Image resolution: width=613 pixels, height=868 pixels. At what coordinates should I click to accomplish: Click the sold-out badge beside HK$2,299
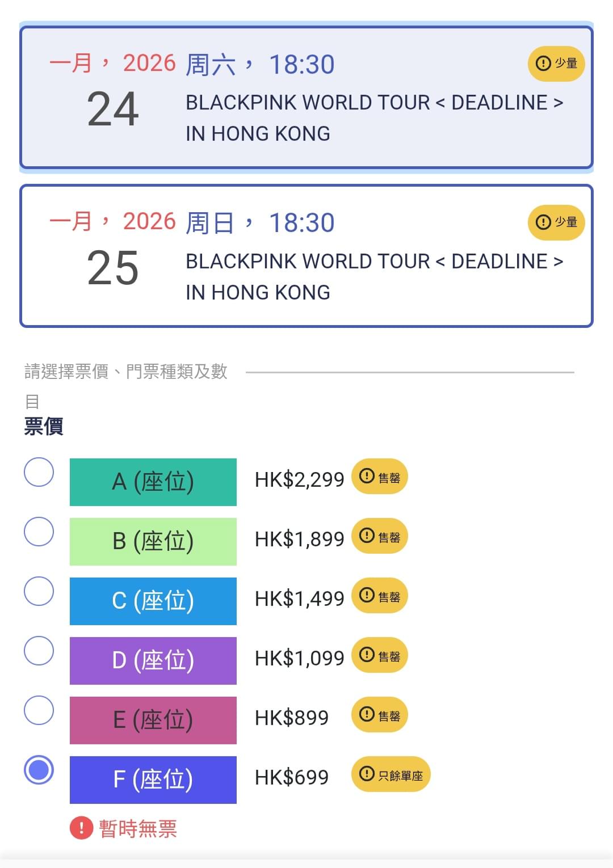(380, 477)
